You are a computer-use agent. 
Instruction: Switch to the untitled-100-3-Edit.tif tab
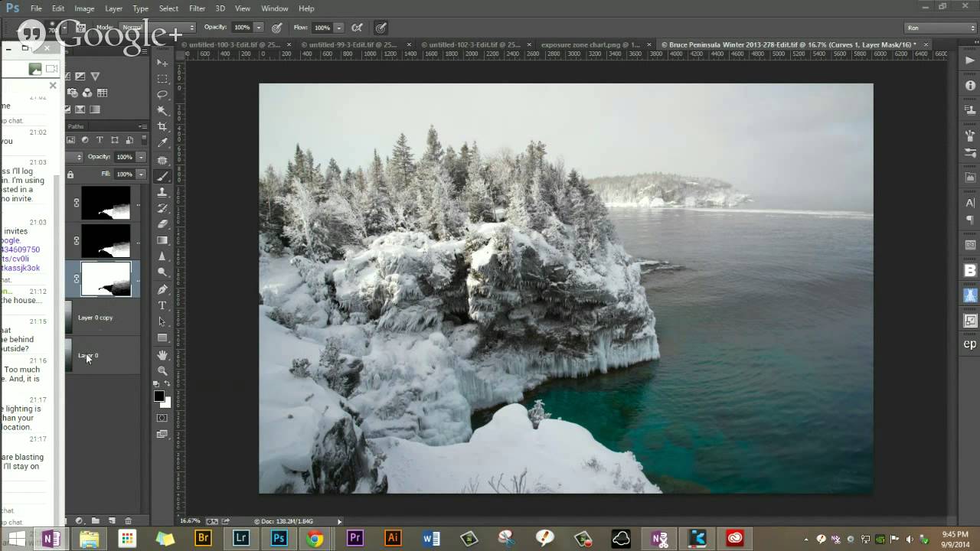[235, 44]
